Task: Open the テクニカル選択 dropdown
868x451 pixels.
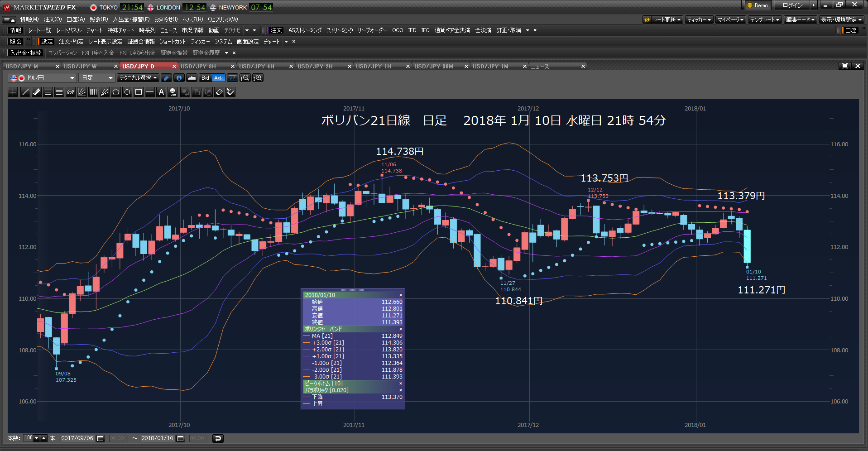Action: (x=138, y=78)
